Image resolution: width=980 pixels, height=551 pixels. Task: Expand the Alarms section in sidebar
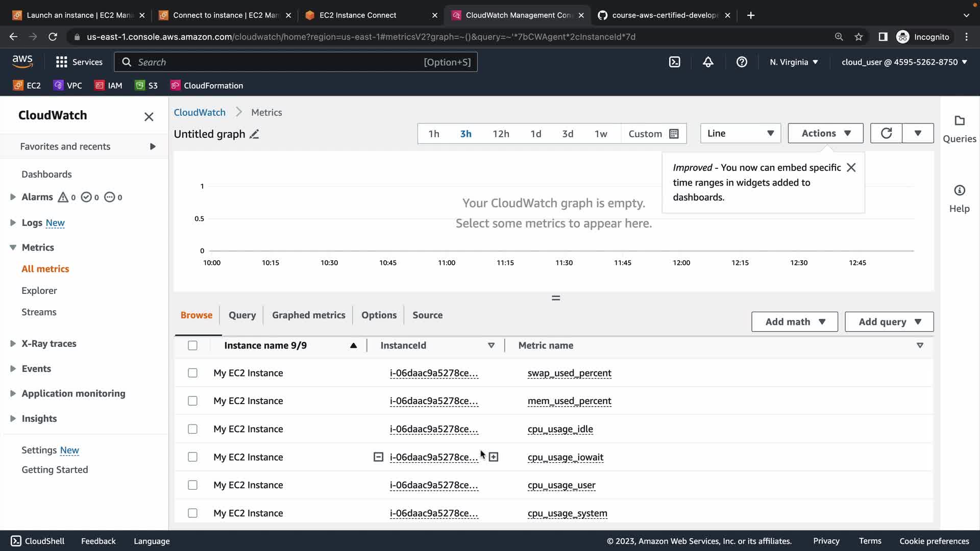click(x=13, y=197)
